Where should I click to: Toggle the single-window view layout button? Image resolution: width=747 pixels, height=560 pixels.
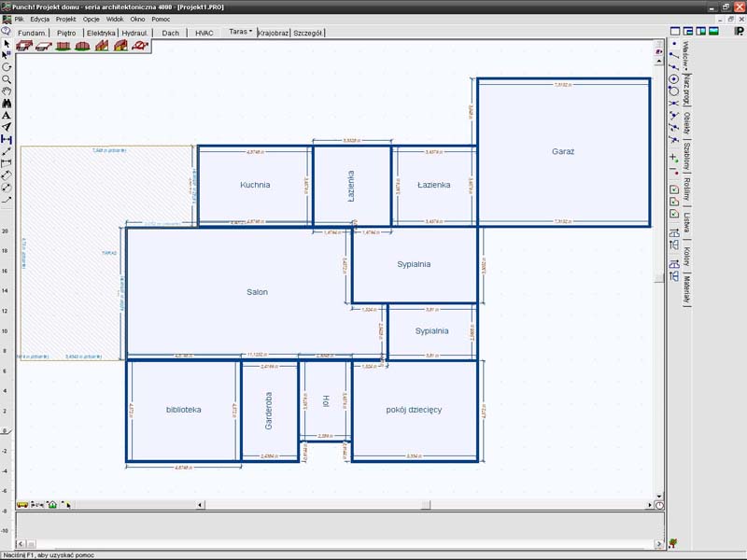click(675, 31)
